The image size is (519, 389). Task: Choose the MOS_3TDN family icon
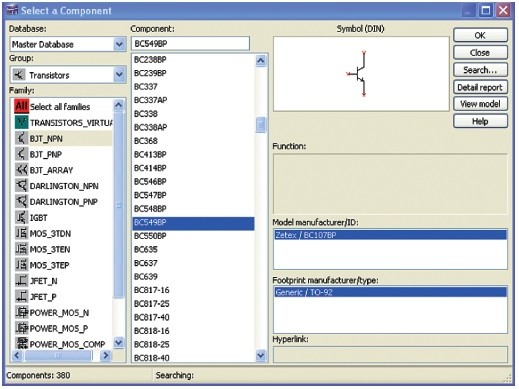click(x=21, y=233)
